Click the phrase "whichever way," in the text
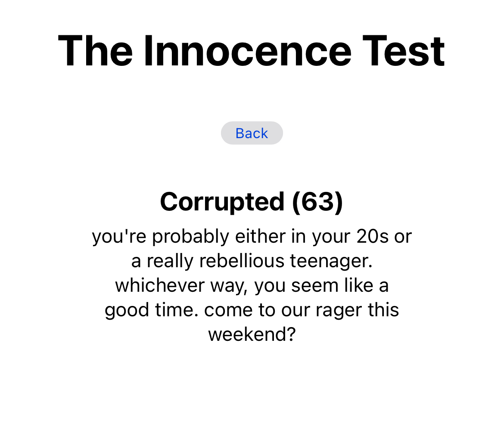The width and height of the screenshot is (504, 423). (x=181, y=286)
